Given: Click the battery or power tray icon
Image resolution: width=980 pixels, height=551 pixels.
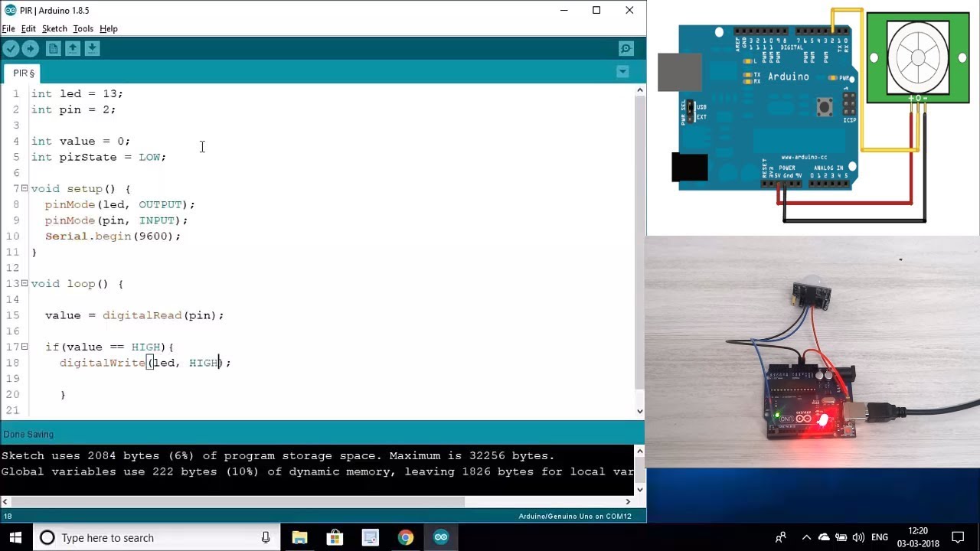Looking at the screenshot, I should pos(841,537).
